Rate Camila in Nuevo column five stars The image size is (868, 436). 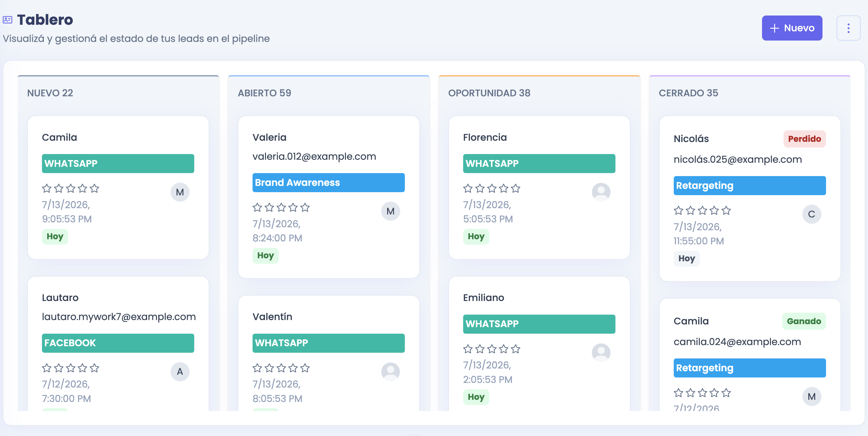click(x=95, y=188)
